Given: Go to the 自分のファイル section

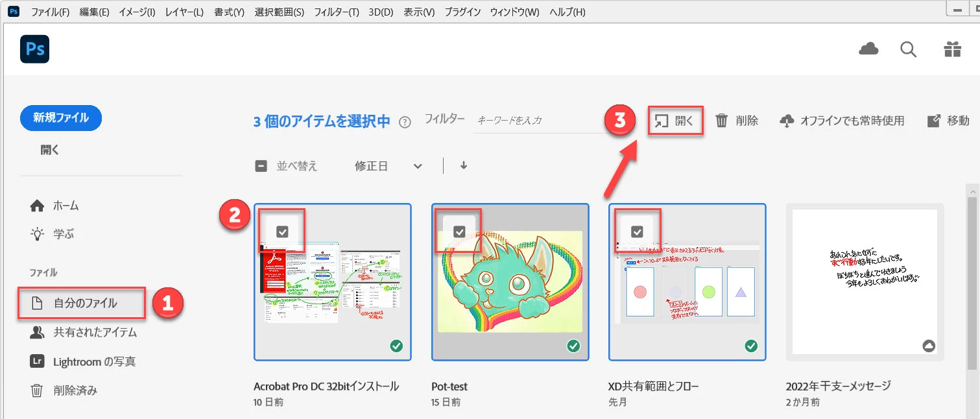Looking at the screenshot, I should click(81, 303).
